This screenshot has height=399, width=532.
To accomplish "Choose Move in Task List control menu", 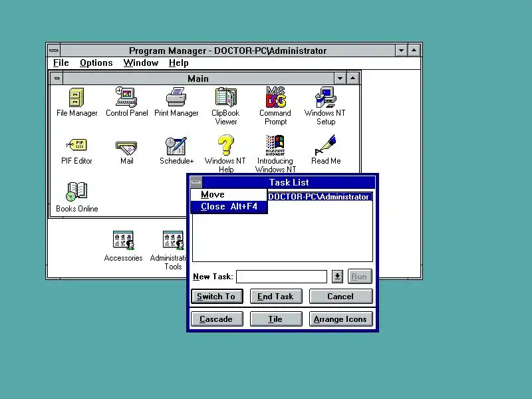I will point(229,194).
